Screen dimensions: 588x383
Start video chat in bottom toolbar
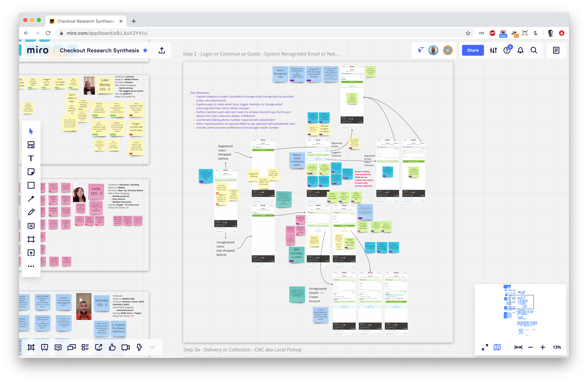126,347
